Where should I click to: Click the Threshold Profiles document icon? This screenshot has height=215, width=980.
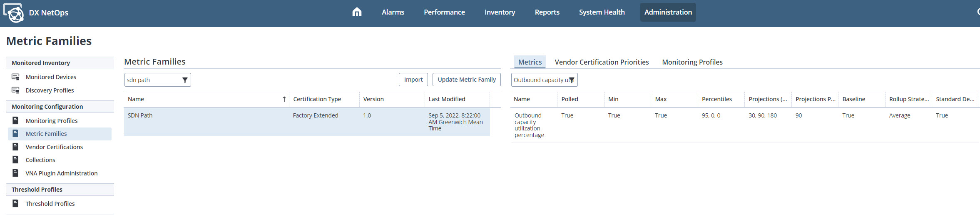click(x=16, y=204)
